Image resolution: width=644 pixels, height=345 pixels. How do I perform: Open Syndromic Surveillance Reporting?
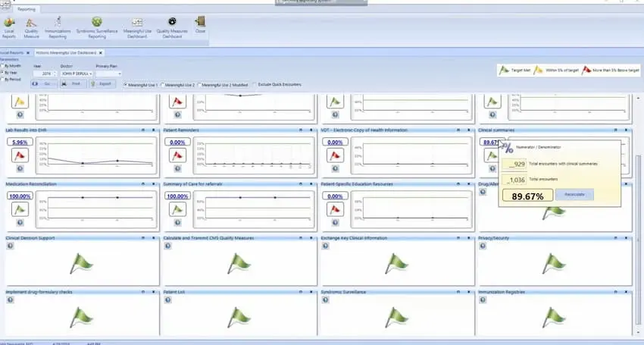click(97, 28)
